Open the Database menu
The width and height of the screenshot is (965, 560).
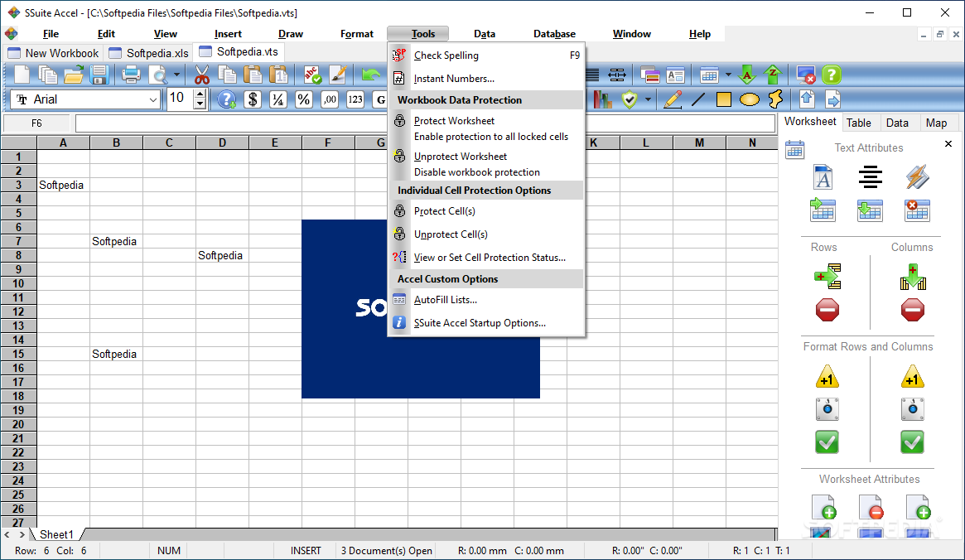(554, 34)
